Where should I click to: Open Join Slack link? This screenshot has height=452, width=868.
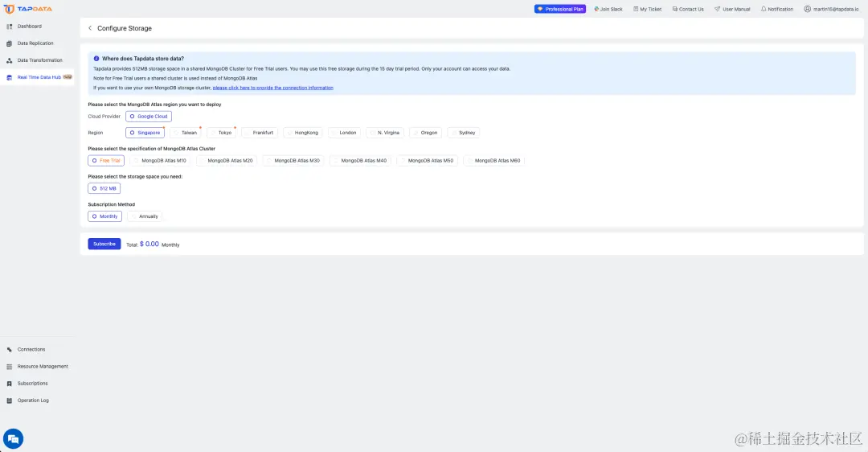[x=608, y=9]
